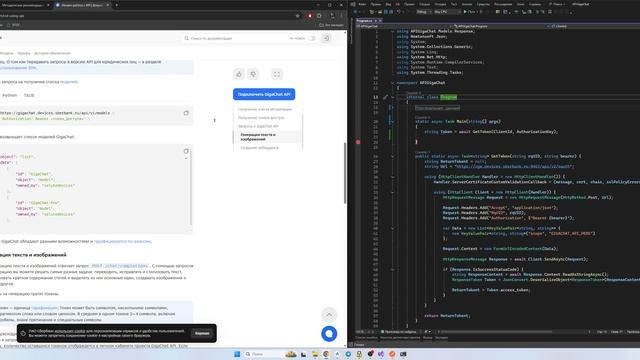The height and width of the screenshot is (360, 640).
Task: Open the Any CPU platform dropdown
Action: coord(447,12)
